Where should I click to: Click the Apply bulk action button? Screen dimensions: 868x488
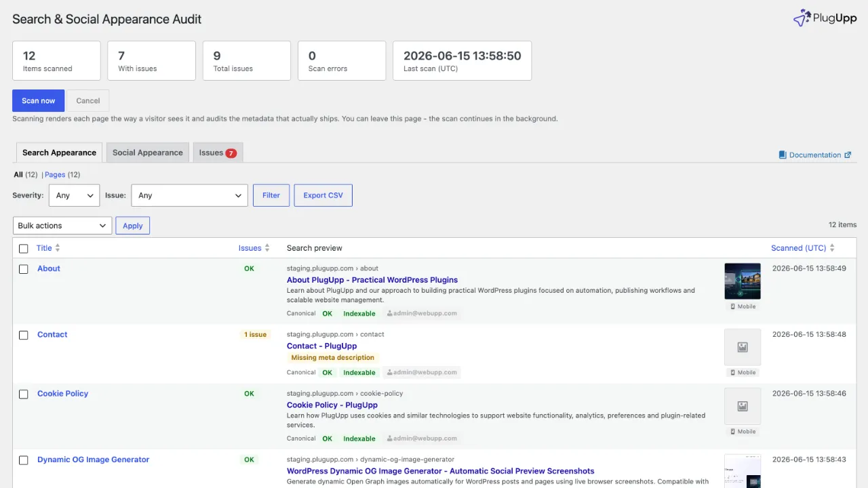point(133,226)
